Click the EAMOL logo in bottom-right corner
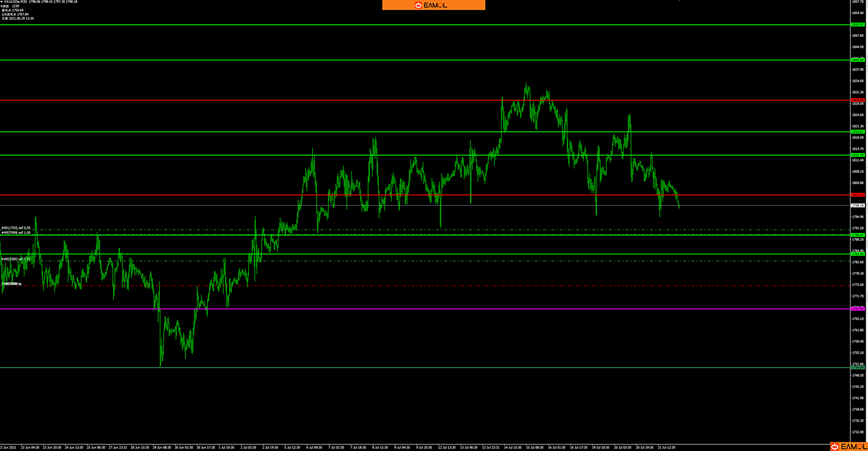 (x=849, y=447)
